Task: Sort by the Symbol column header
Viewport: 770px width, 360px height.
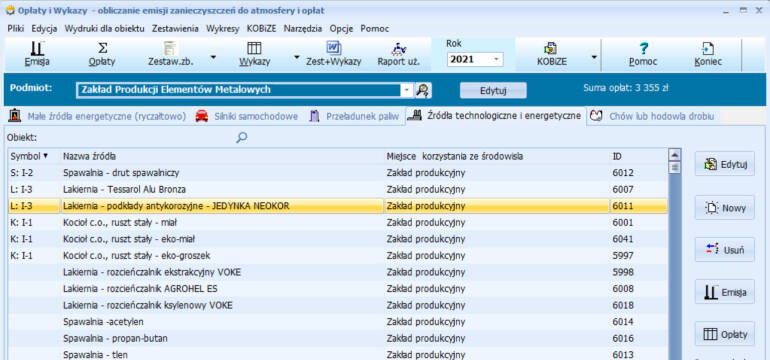Action: point(30,156)
